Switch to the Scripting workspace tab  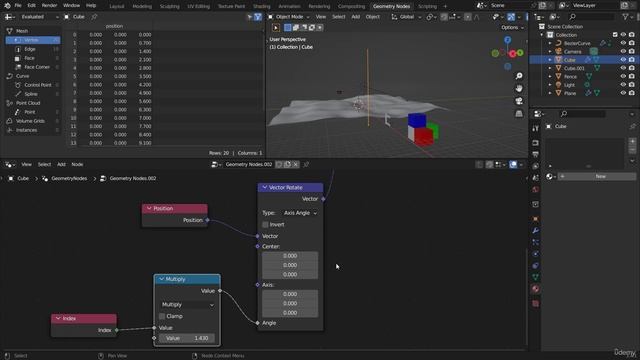click(x=427, y=6)
